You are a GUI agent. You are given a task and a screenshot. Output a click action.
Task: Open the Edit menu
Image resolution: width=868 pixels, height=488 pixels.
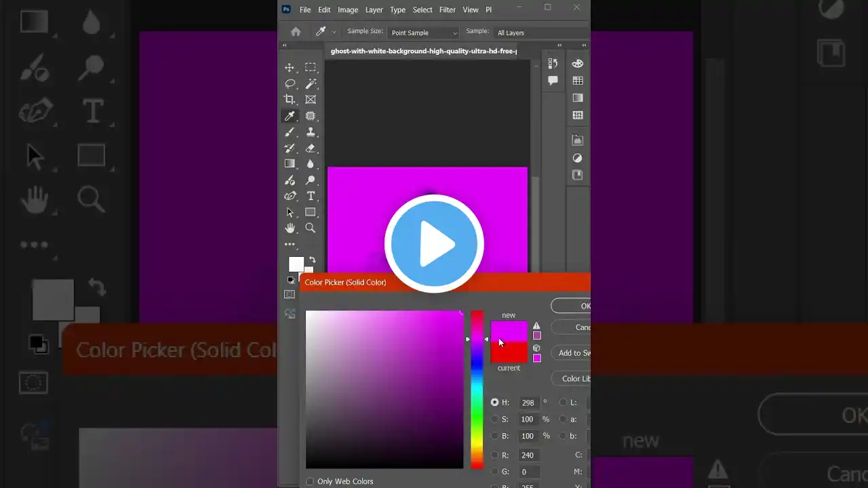pyautogui.click(x=324, y=9)
